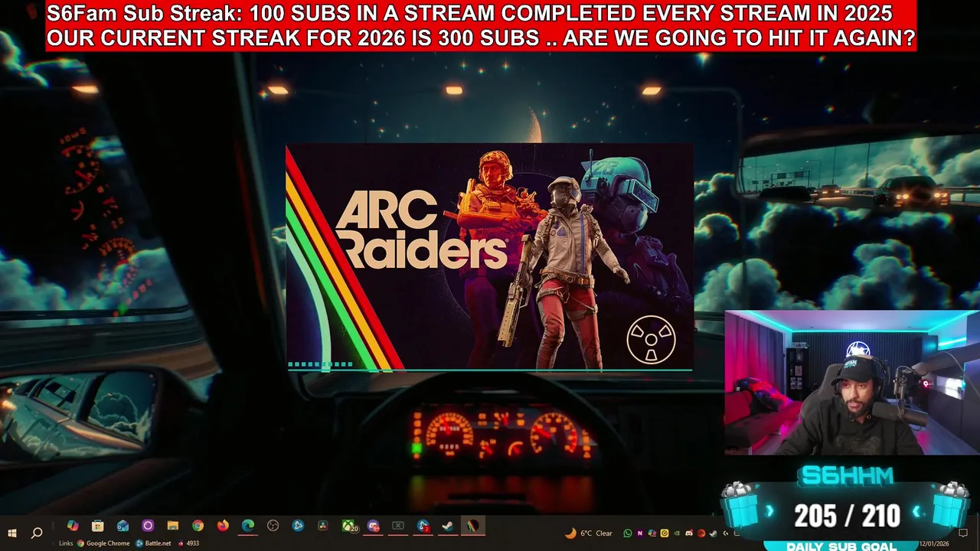This screenshot has height=551, width=980.
Task: Open the Windows notification center
Action: [x=963, y=533]
